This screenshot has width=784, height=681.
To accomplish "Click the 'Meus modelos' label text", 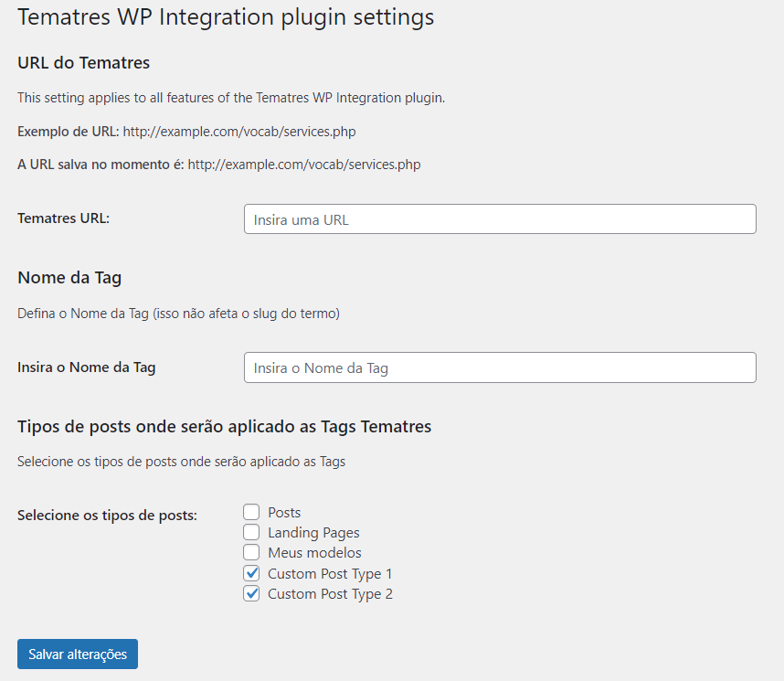I will coord(314,552).
